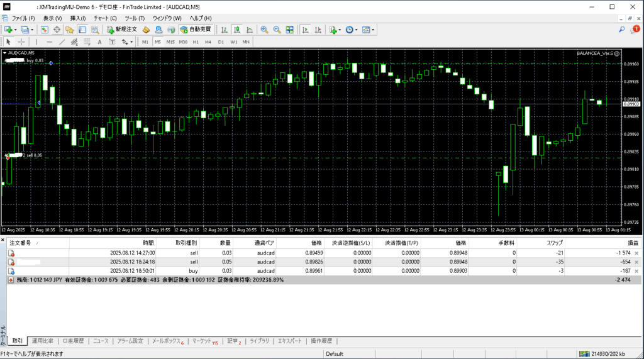Expand the new chart dropdown arrow
This screenshot has width=644, height=359.
click(15, 30)
